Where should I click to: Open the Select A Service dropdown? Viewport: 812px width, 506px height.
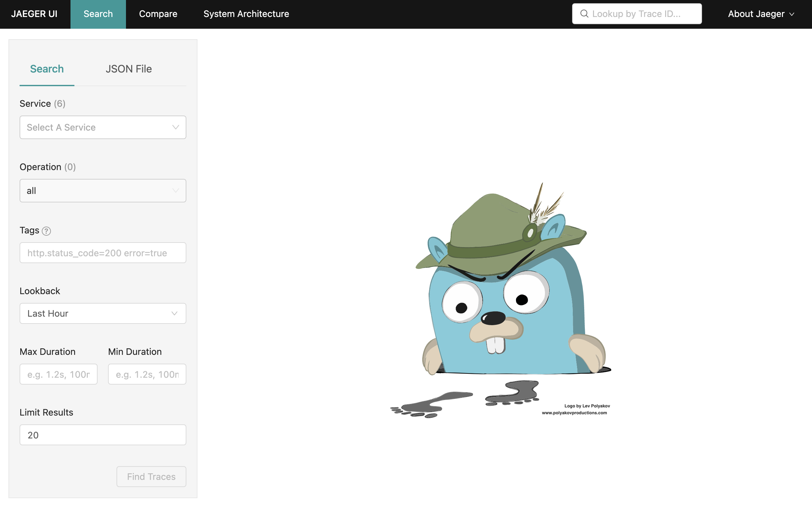[103, 127]
